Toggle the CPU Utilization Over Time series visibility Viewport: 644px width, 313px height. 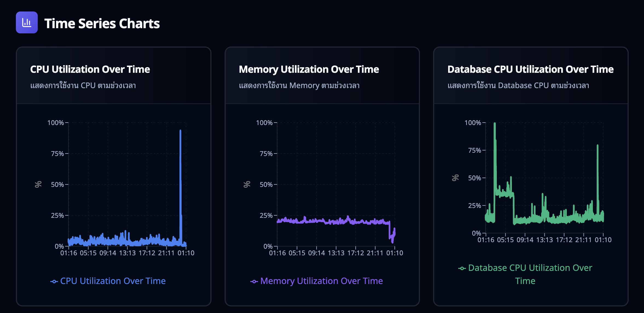(113, 281)
